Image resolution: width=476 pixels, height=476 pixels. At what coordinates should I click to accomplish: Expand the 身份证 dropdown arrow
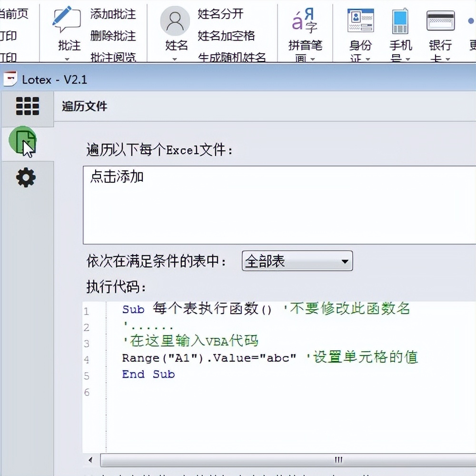pos(368,59)
